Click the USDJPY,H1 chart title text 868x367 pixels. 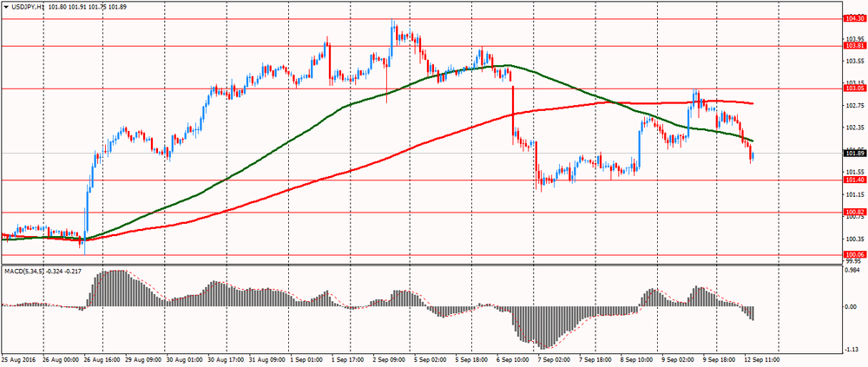click(x=28, y=8)
